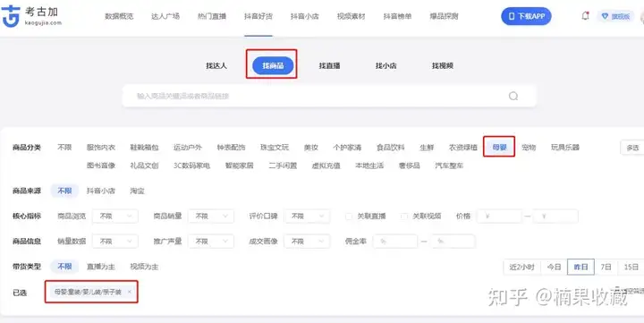The width and height of the screenshot is (644, 323).
Task: Open the notification bell
Action: click(x=585, y=16)
